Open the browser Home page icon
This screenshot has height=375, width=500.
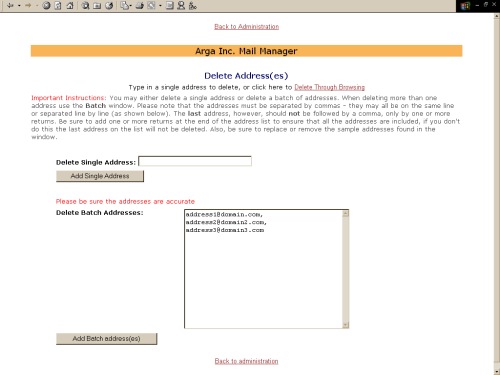click(70, 5)
